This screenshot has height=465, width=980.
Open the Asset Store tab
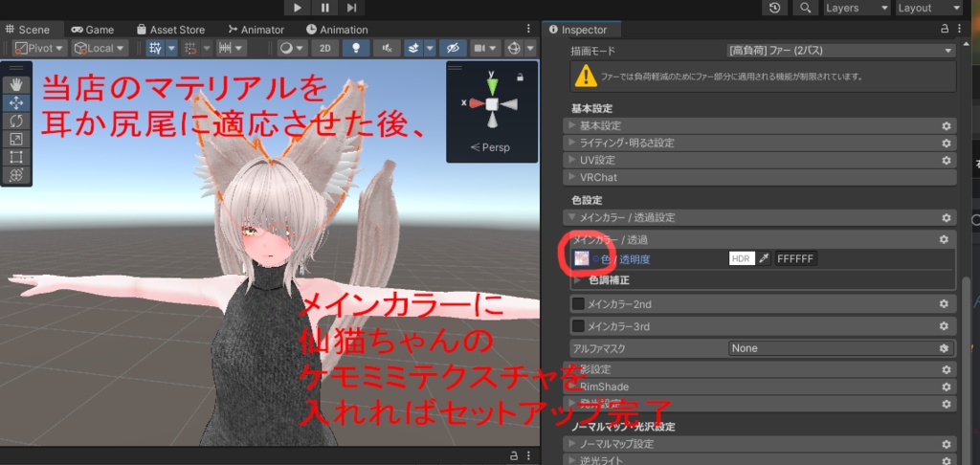[170, 30]
